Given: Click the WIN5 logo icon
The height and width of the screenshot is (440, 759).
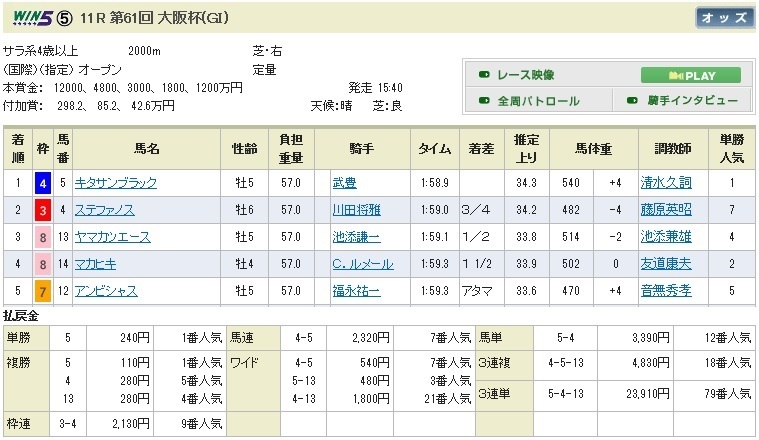Looking at the screenshot, I should [x=32, y=18].
